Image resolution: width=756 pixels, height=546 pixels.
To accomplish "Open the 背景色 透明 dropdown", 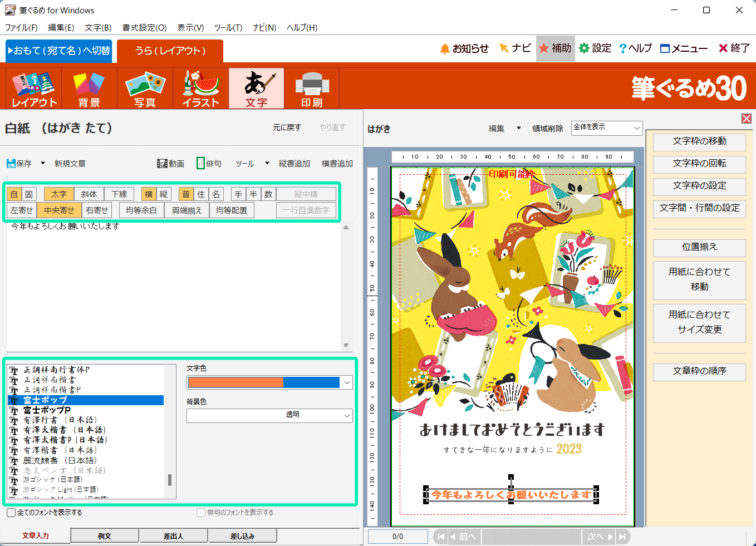I will (347, 415).
